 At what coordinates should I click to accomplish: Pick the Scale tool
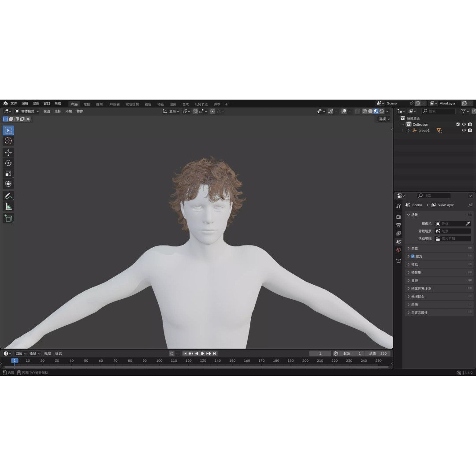[8, 173]
